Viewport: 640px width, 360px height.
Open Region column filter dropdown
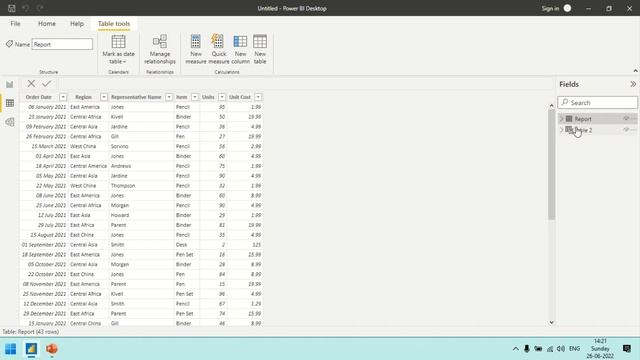click(x=104, y=97)
